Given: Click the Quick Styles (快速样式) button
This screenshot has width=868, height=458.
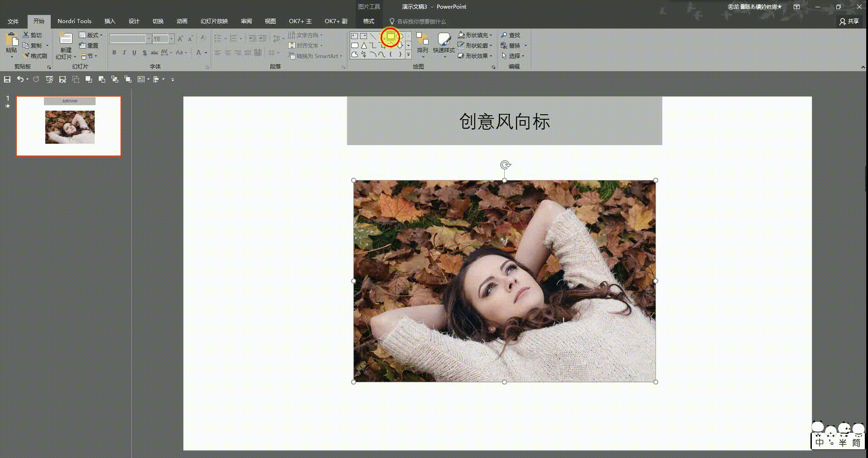Looking at the screenshot, I should (x=444, y=44).
